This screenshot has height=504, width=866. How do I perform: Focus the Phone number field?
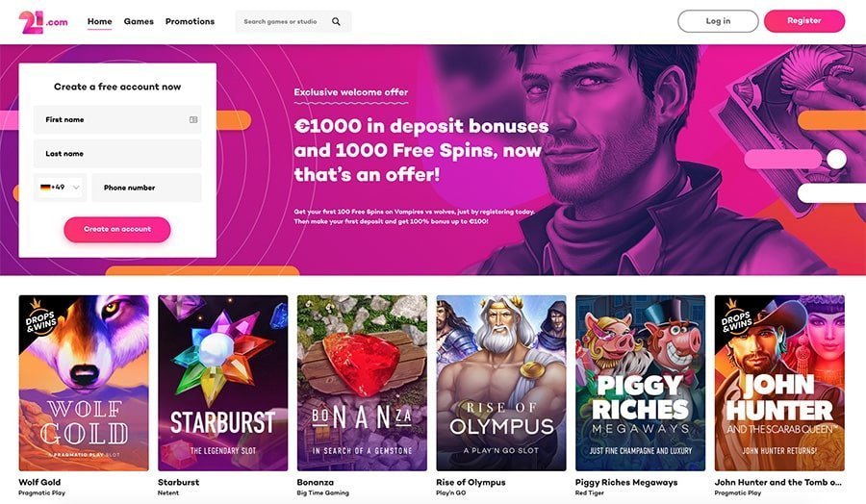tap(146, 188)
